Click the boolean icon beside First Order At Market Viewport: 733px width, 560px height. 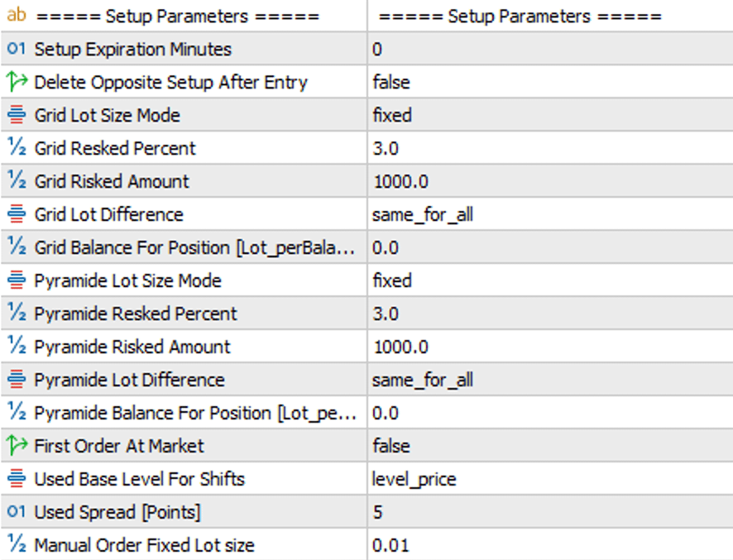tap(17, 446)
